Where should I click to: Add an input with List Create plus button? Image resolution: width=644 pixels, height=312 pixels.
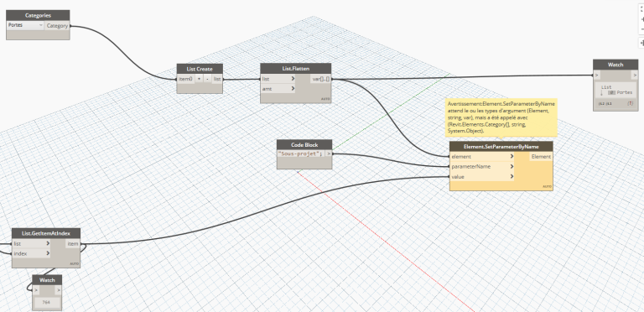(x=200, y=79)
